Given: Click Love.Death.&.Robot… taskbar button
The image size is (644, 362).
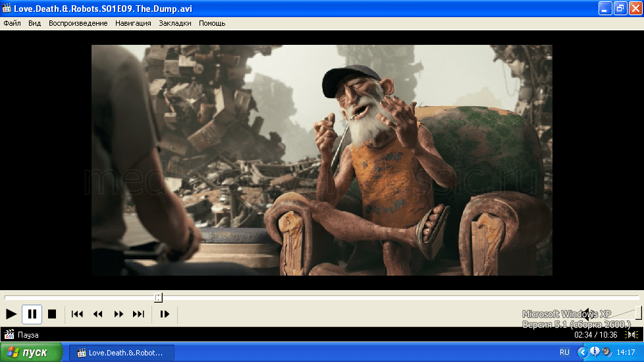Looking at the screenshot, I should (122, 353).
